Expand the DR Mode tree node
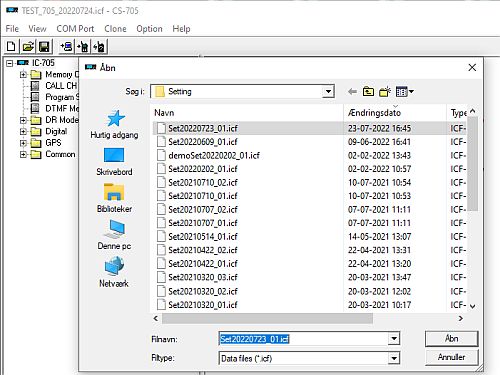The width and height of the screenshot is (500, 375). click(23, 120)
